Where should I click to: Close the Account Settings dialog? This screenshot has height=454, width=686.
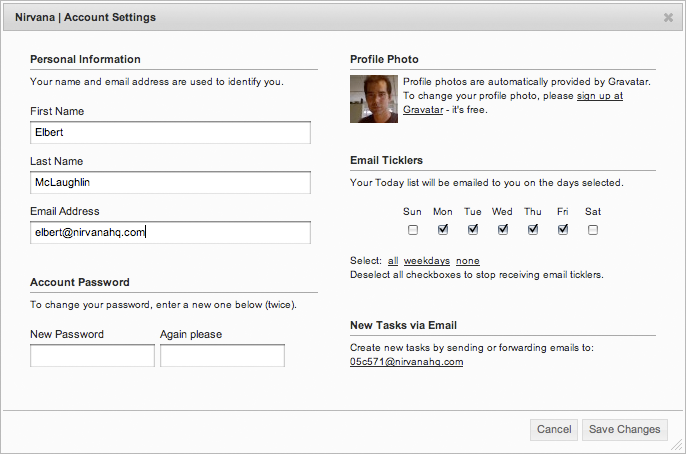click(x=668, y=17)
